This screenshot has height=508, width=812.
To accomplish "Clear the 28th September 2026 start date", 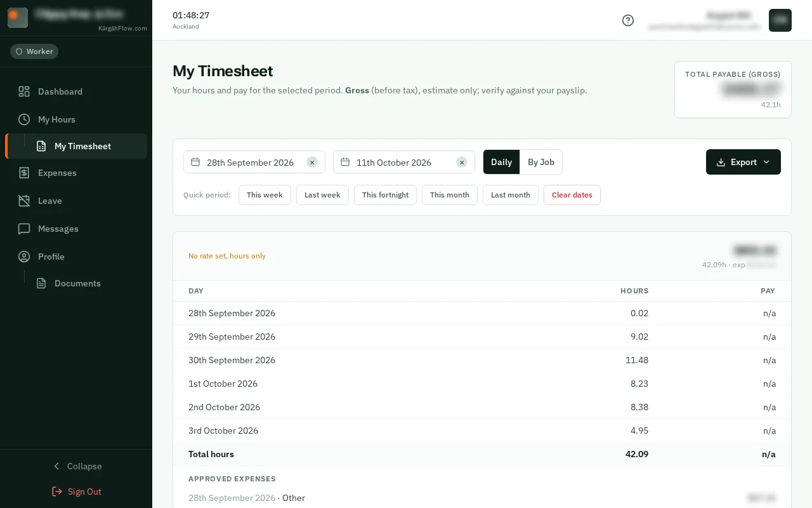I will (x=312, y=162).
